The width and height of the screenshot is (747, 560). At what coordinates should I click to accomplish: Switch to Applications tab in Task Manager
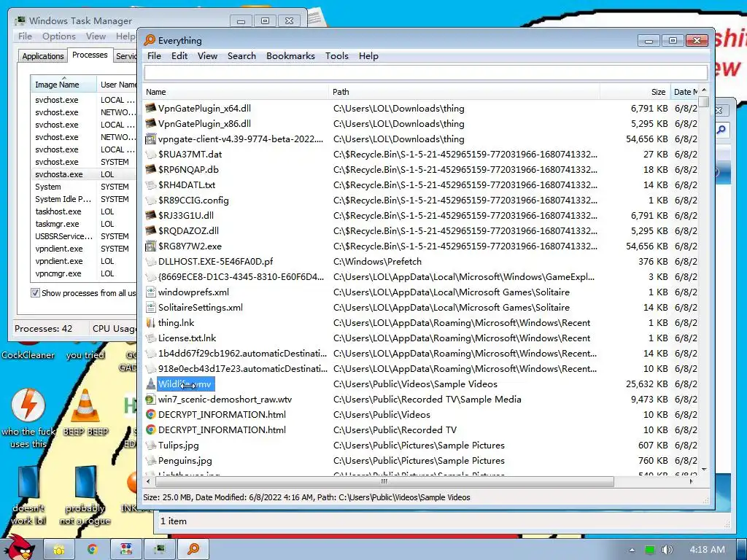[43, 55]
